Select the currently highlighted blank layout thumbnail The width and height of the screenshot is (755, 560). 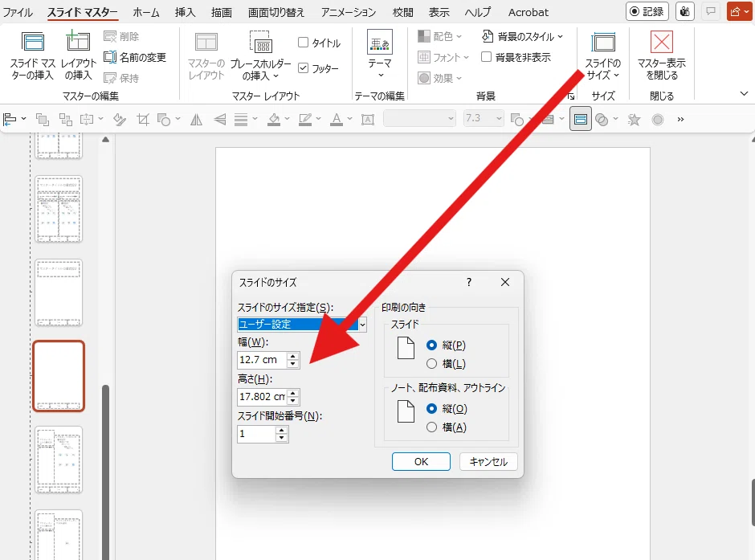tap(59, 376)
